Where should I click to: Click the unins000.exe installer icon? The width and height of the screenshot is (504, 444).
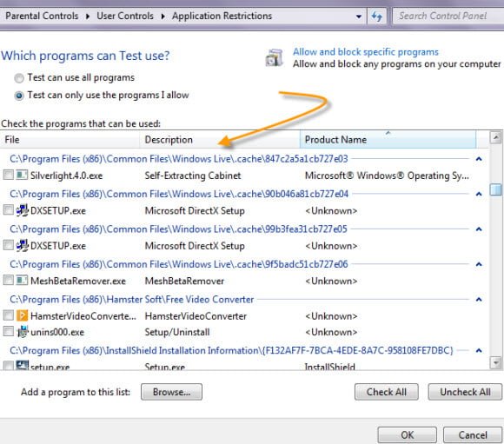[x=22, y=332]
